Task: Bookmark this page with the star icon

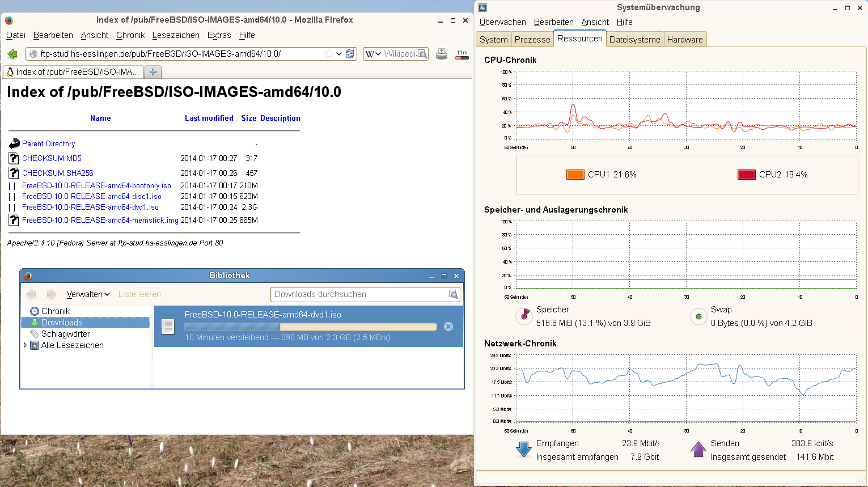Action: coord(328,54)
